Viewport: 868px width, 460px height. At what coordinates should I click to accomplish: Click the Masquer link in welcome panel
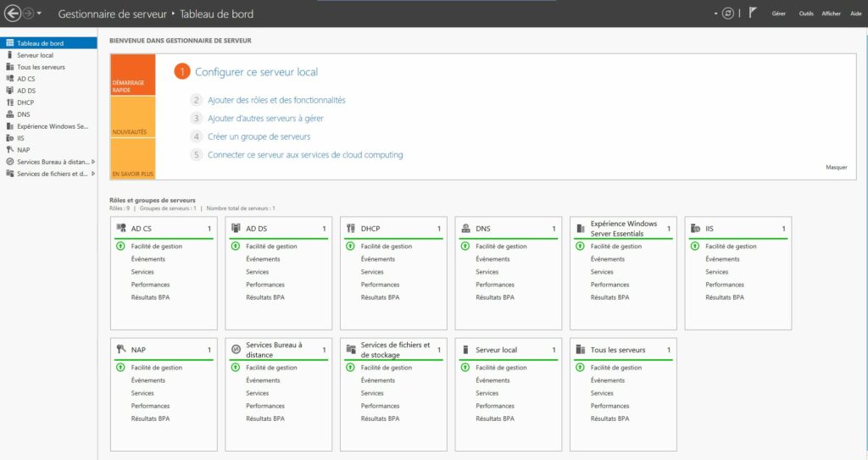[836, 167]
